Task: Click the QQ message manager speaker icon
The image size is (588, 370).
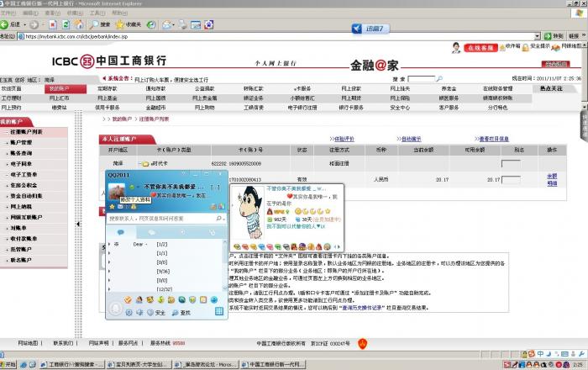Action: click(x=139, y=312)
